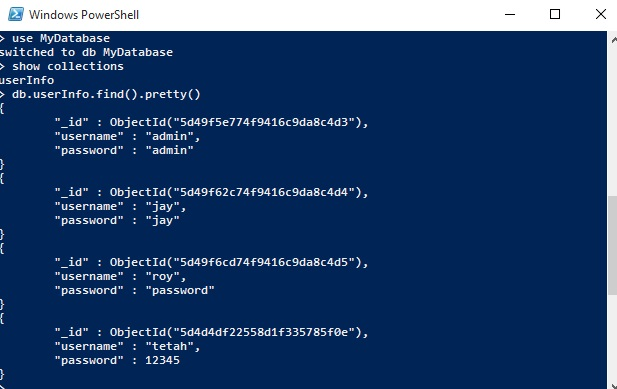Click the scrollbar down arrow

pos(613,385)
